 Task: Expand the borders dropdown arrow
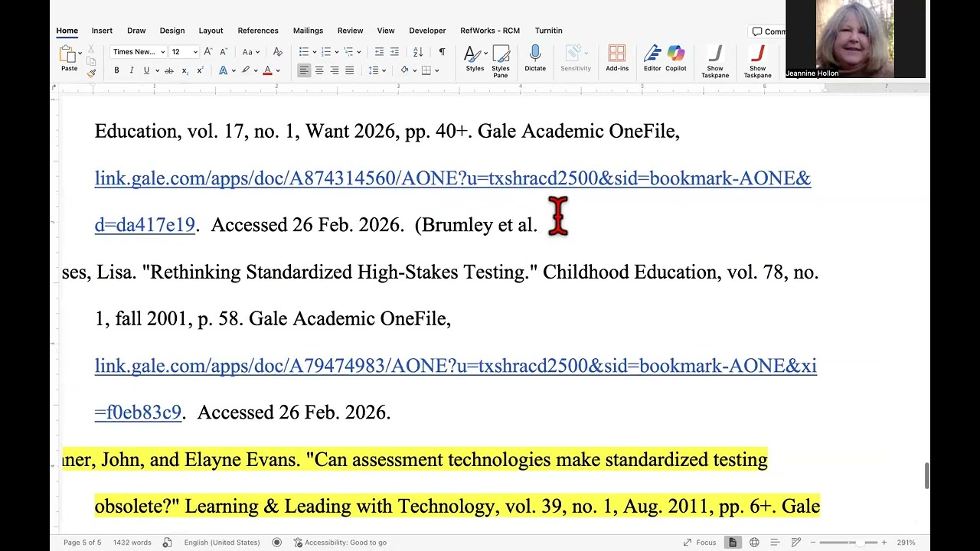[x=438, y=70]
